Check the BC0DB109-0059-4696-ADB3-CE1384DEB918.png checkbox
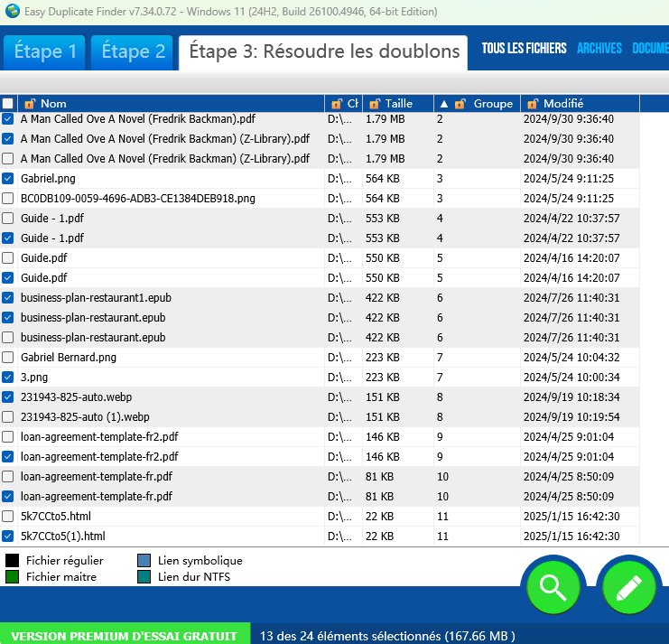The width and height of the screenshot is (669, 644). [8, 199]
